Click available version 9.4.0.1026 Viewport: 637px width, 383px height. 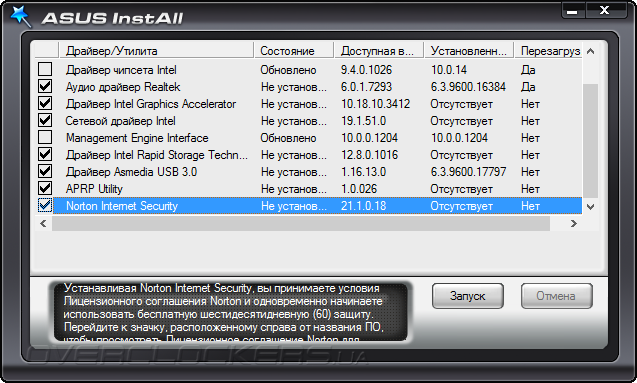[x=366, y=70]
